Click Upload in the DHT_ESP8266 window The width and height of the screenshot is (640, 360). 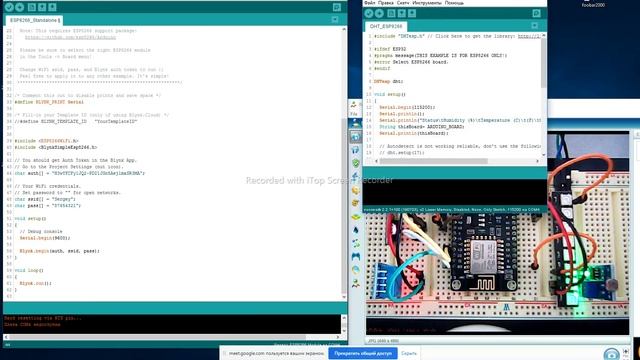379,13
